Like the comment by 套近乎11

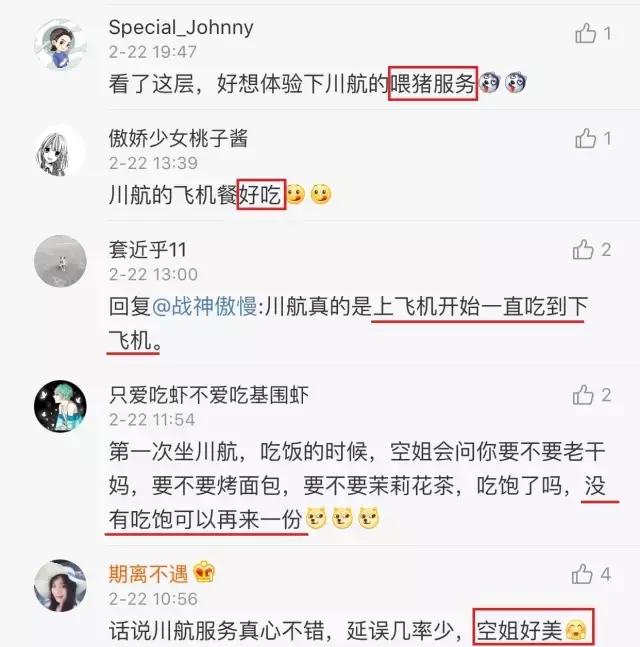pyautogui.click(x=583, y=249)
